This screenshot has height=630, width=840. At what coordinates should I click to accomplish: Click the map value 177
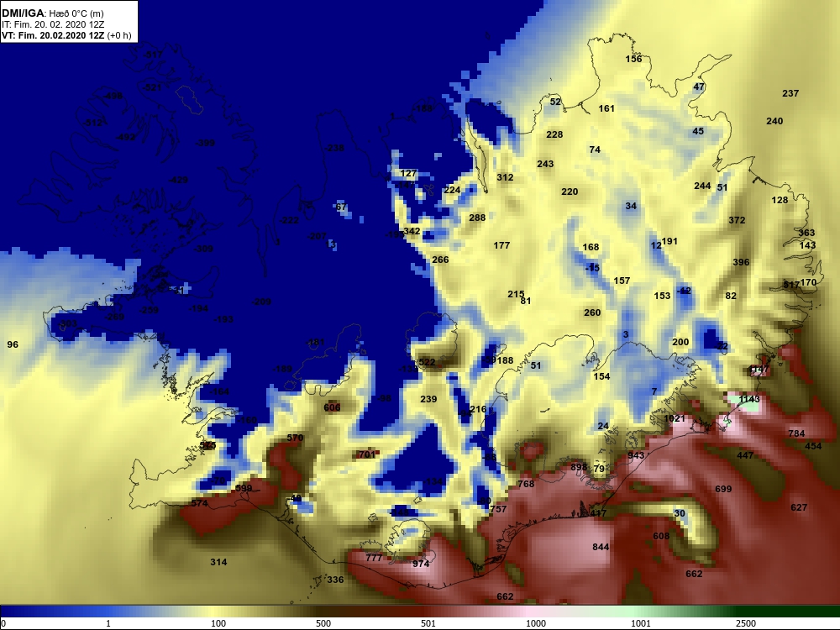point(502,246)
